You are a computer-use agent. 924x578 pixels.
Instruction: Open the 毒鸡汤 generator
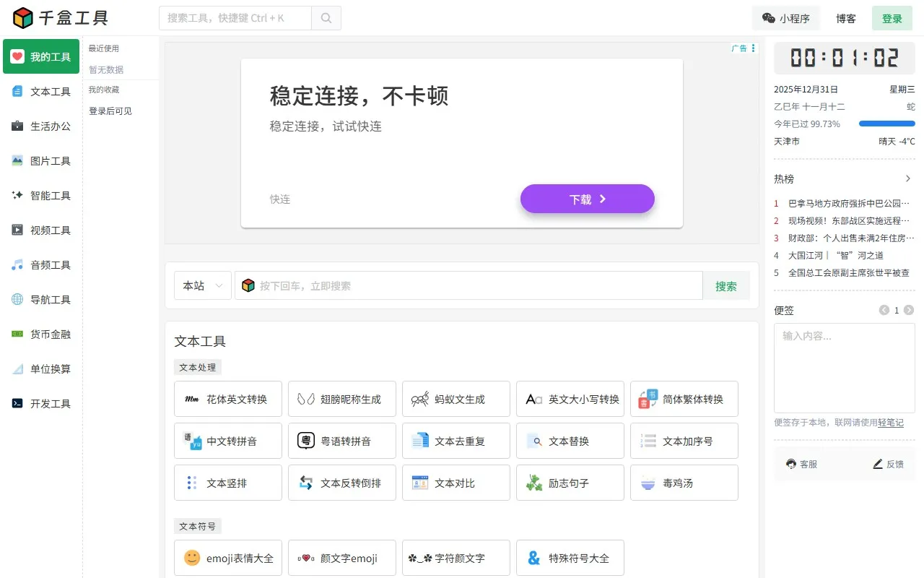(x=684, y=483)
